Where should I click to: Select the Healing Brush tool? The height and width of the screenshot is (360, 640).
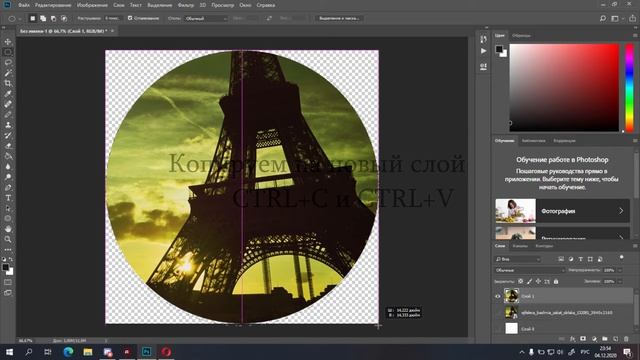pyautogui.click(x=8, y=104)
